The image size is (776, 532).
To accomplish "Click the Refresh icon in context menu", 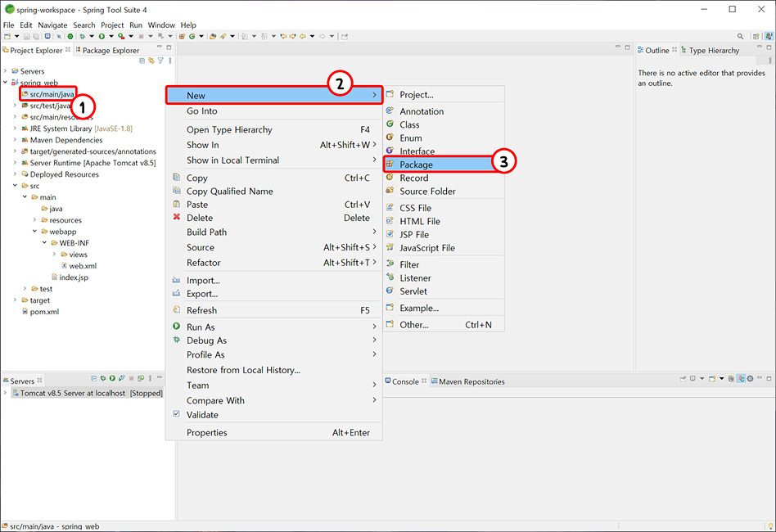I will tap(176, 310).
